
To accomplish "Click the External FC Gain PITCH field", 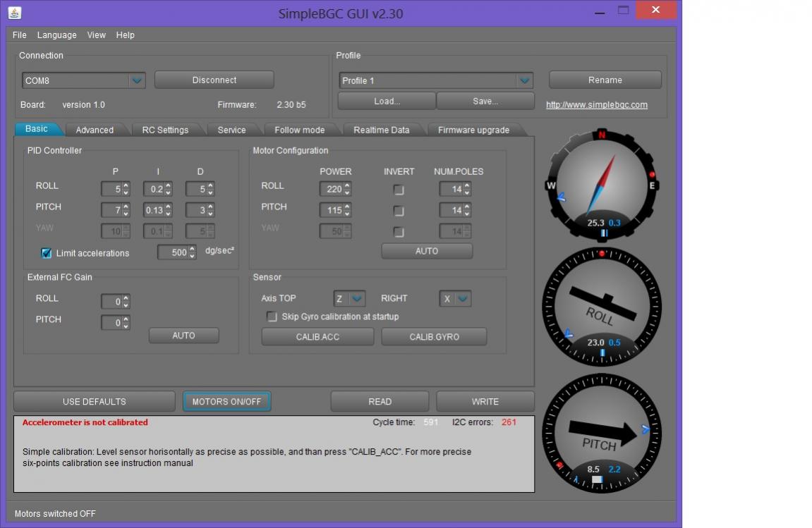I will click(111, 323).
